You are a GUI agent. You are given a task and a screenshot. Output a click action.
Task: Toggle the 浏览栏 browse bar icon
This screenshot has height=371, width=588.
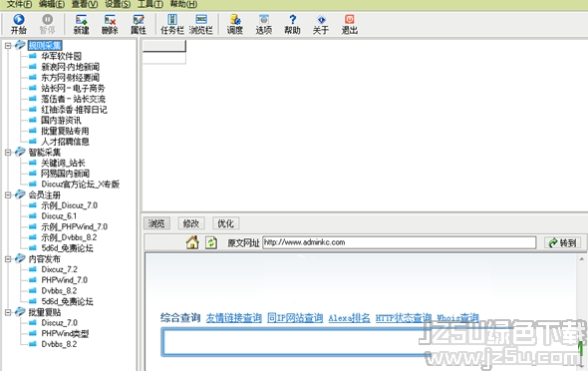click(x=201, y=20)
